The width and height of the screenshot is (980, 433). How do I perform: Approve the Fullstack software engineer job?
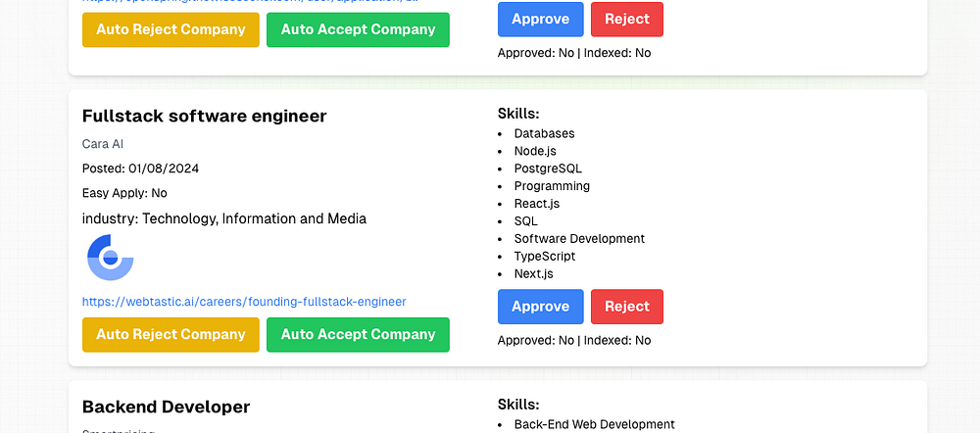click(x=540, y=307)
